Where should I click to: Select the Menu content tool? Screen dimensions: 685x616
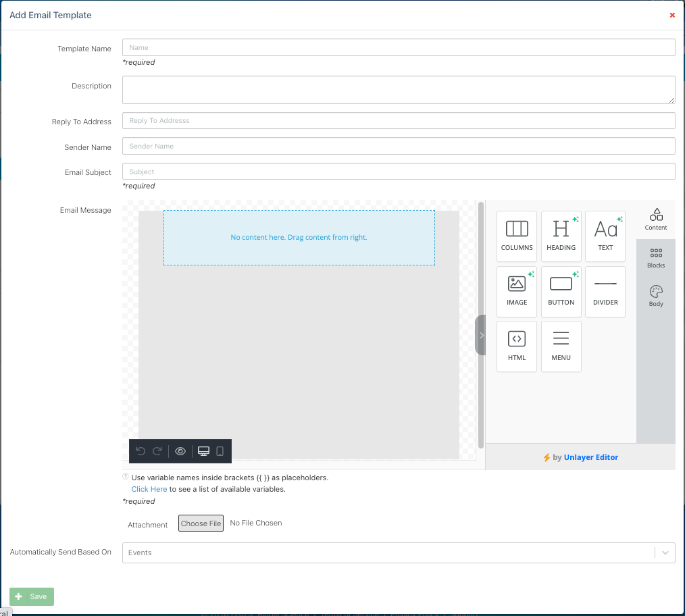tap(561, 346)
